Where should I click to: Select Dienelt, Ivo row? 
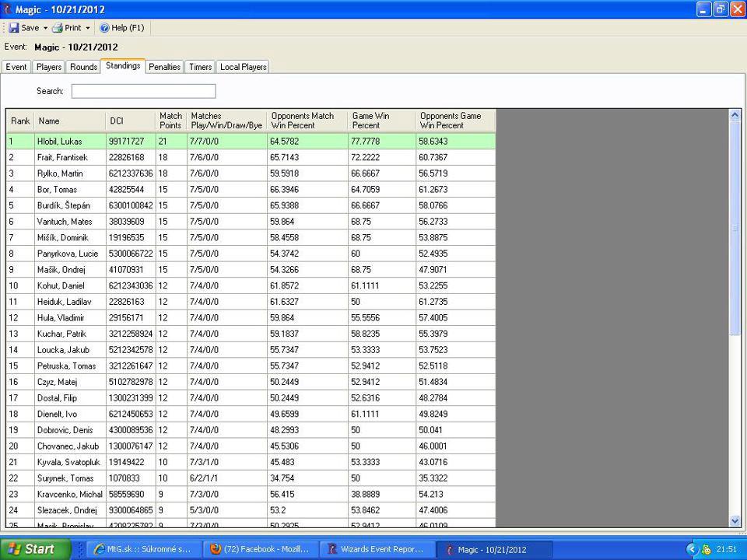(x=251, y=415)
